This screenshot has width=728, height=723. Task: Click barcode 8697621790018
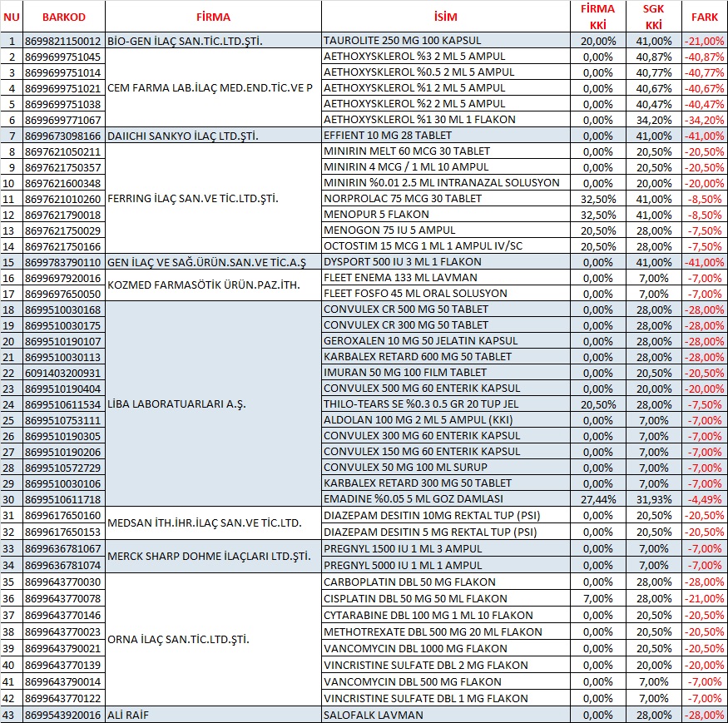63,215
